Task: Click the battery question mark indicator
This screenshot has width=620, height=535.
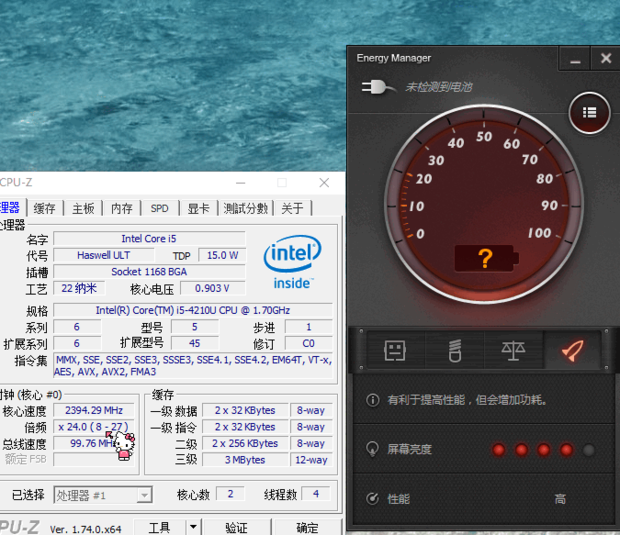Action: pos(486,259)
